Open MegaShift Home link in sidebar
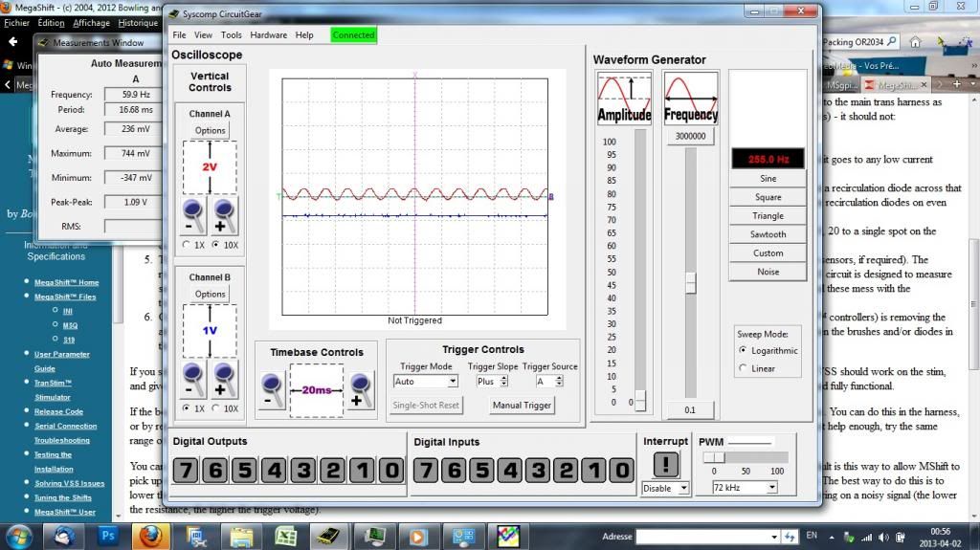This screenshot has width=980, height=550. [x=66, y=282]
